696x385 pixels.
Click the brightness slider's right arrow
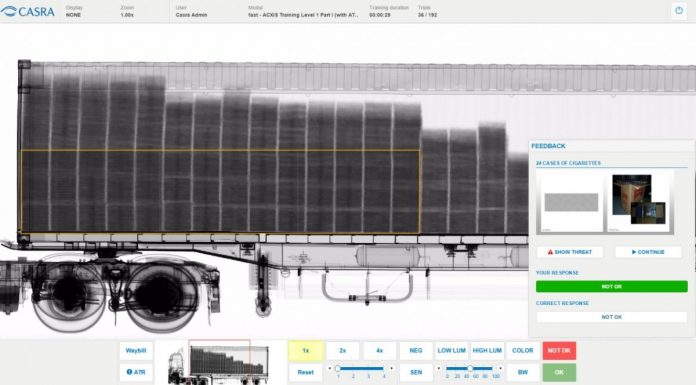(500, 368)
